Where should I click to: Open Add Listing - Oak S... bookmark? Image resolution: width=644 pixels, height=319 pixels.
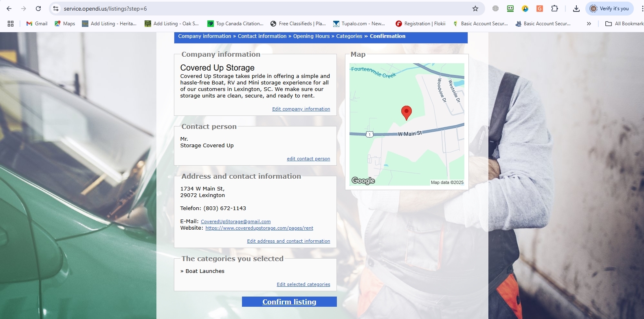coord(172,24)
